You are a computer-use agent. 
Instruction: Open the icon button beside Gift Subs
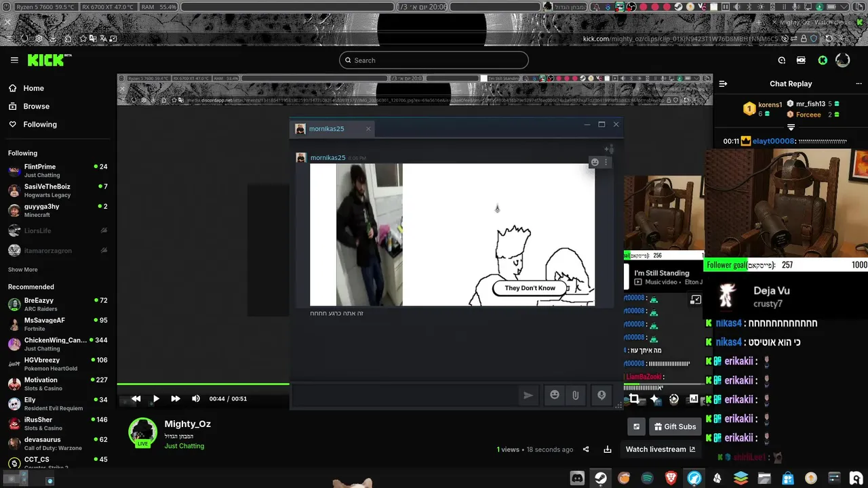[x=636, y=426]
